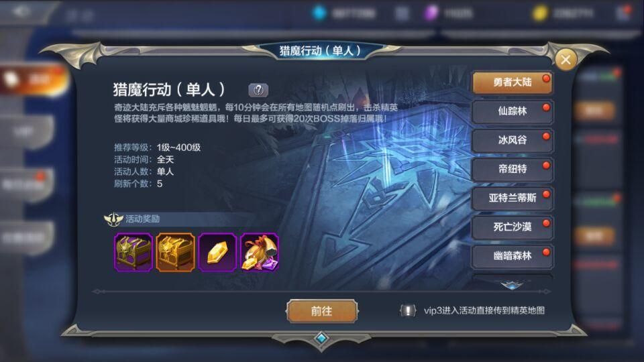Tap the gem and gold bag reward
644x362 pixels.
point(260,253)
